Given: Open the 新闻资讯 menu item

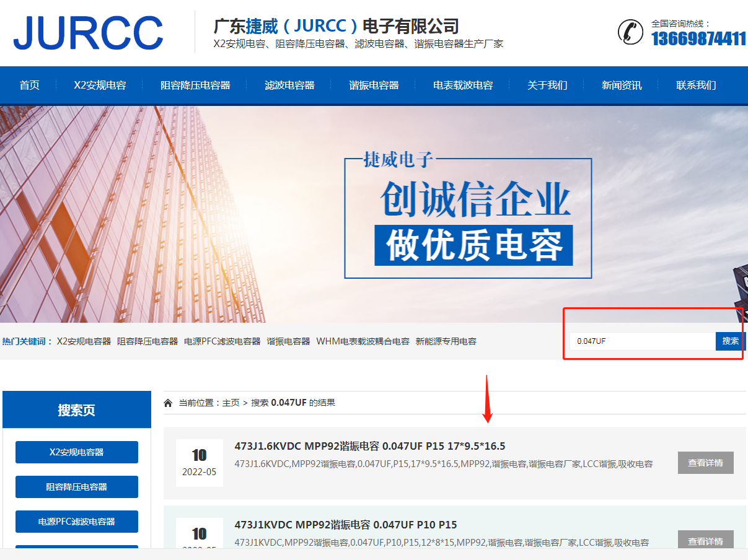Looking at the screenshot, I should click(622, 85).
